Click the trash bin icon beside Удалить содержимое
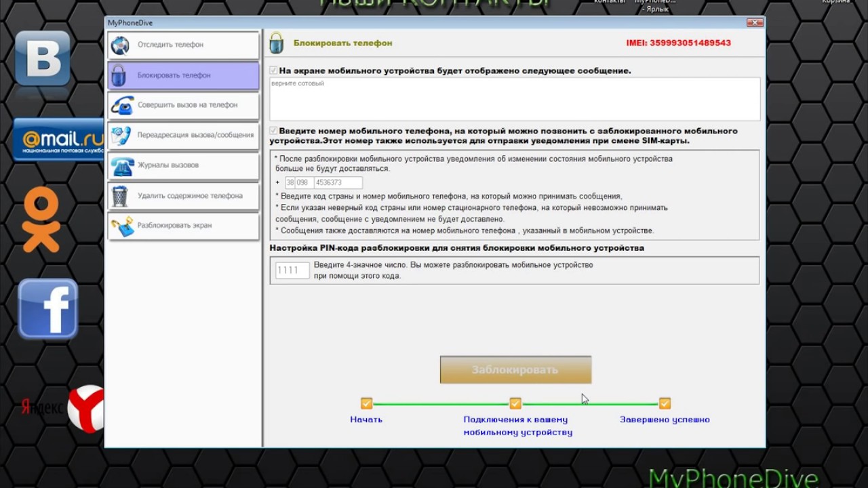Screen dimensions: 868x488 [120, 196]
